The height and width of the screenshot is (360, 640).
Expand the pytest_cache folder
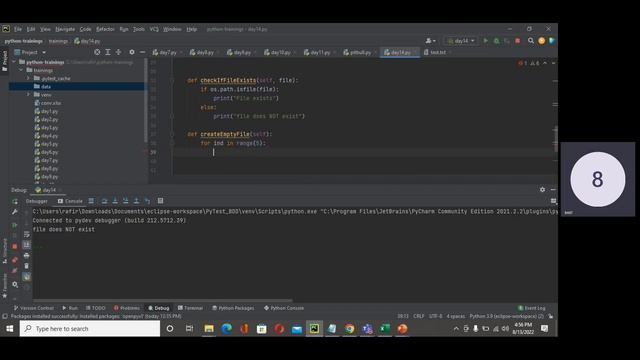tap(28, 78)
